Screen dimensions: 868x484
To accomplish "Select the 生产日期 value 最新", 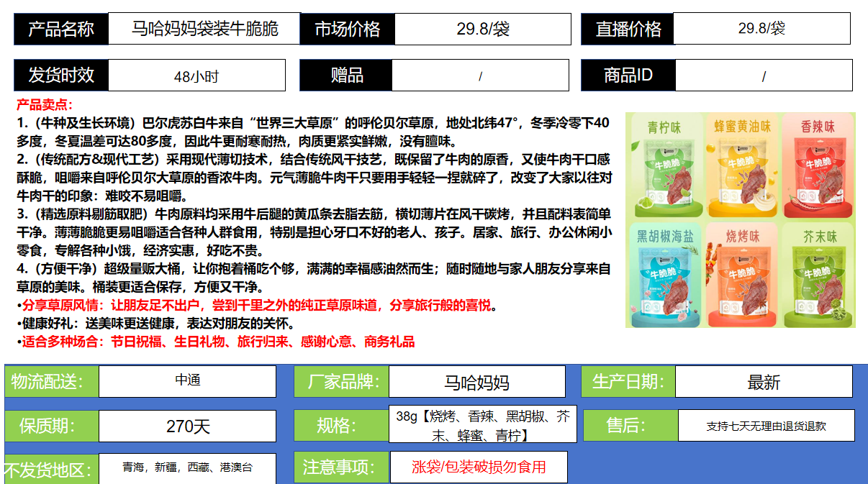I will [763, 382].
